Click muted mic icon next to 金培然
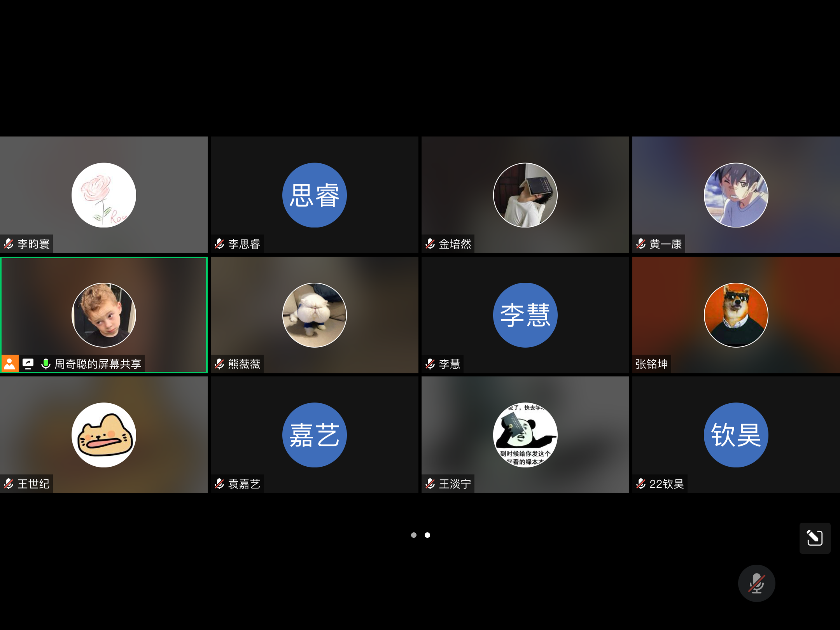 pos(430,244)
